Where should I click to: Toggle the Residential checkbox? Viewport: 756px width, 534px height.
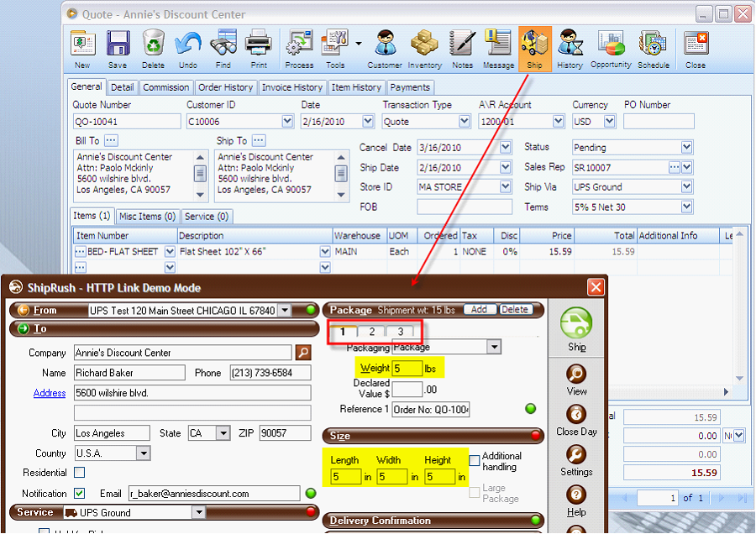tap(80, 473)
